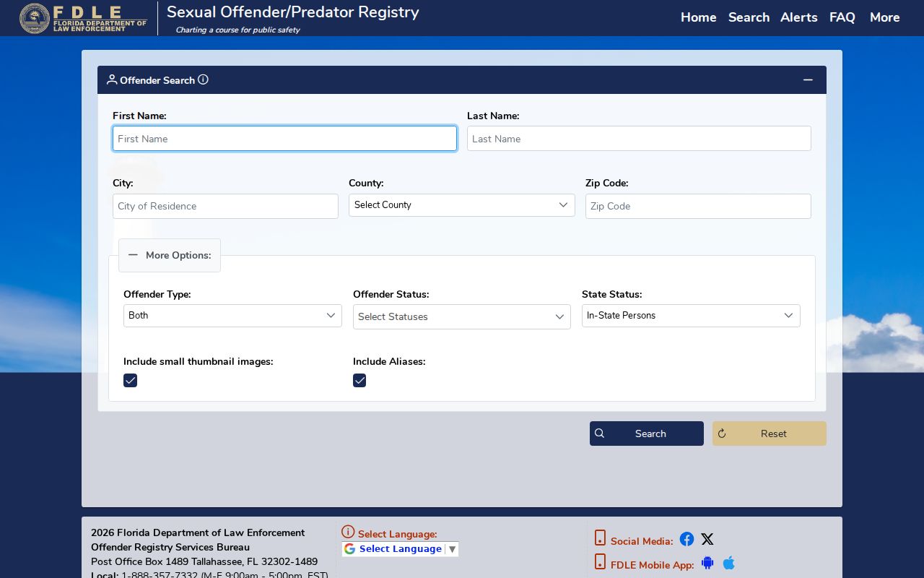
Task: Uncheck the Include Aliases checkbox
Action: pos(359,380)
